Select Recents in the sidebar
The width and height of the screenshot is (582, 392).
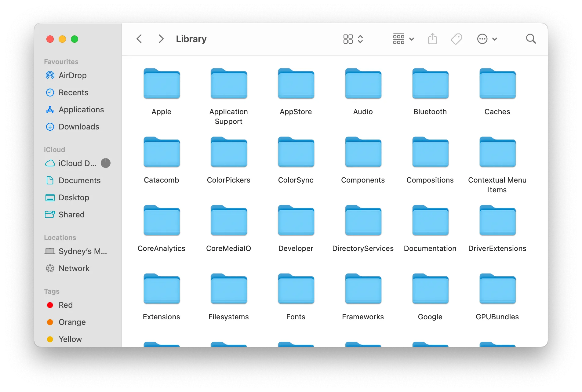(73, 93)
